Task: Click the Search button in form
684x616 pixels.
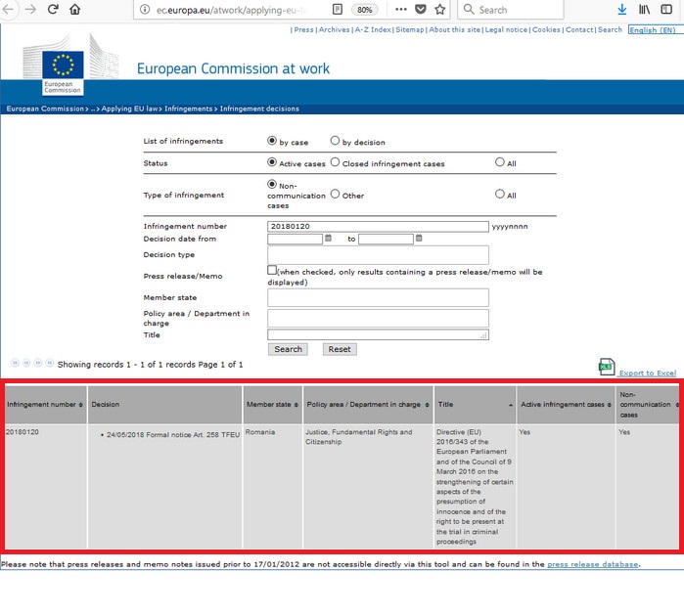Action: (x=288, y=349)
